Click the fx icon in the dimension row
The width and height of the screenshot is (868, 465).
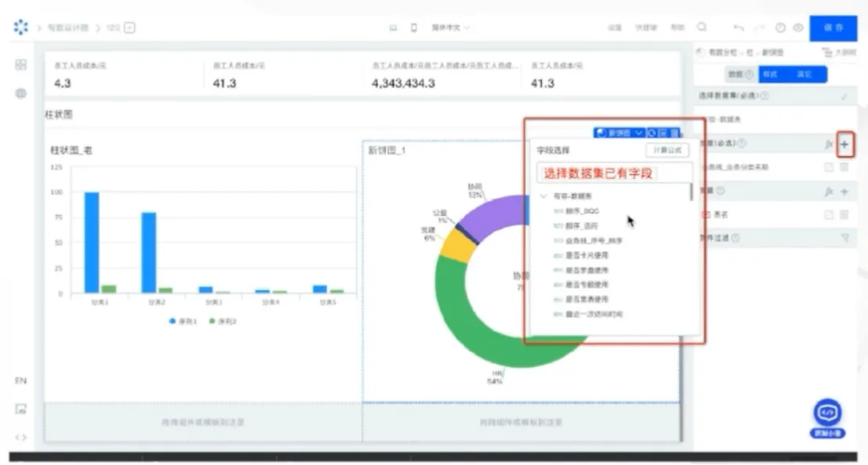(829, 144)
